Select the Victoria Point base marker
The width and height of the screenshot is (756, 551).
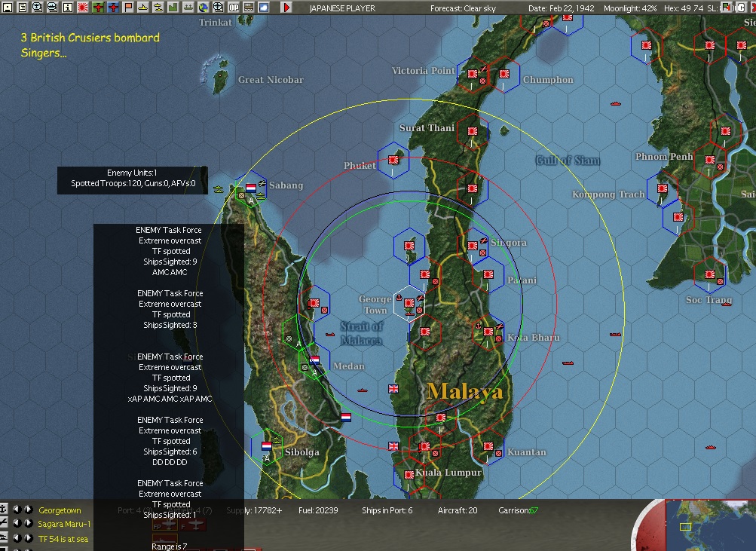pyautogui.click(x=473, y=74)
